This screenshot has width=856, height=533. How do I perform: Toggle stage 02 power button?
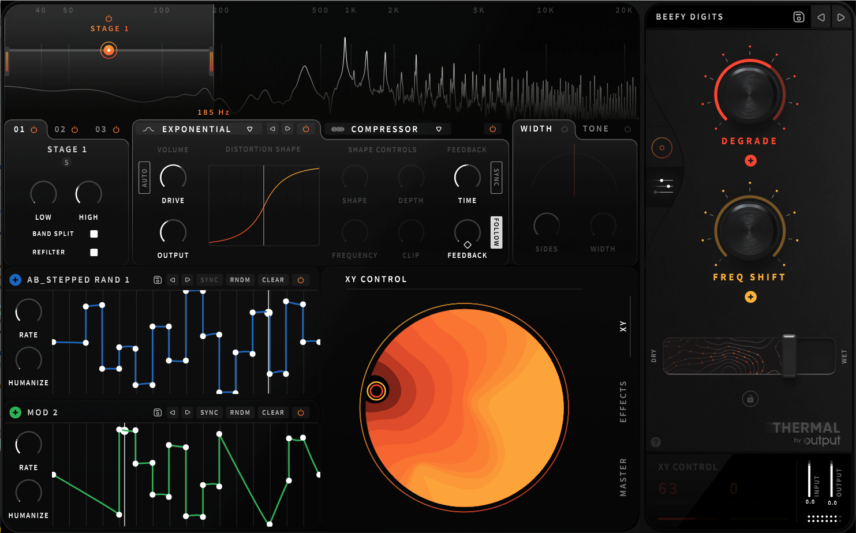75,129
